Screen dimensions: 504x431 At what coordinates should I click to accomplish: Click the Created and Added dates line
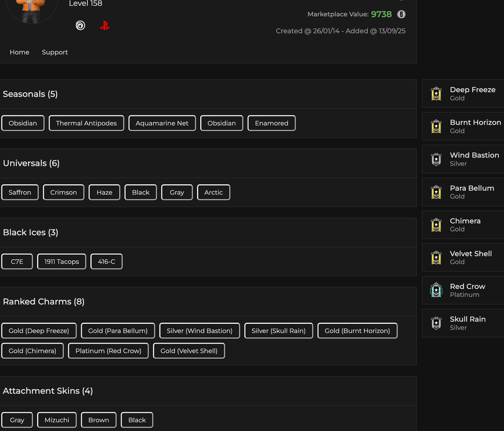pyautogui.click(x=341, y=31)
